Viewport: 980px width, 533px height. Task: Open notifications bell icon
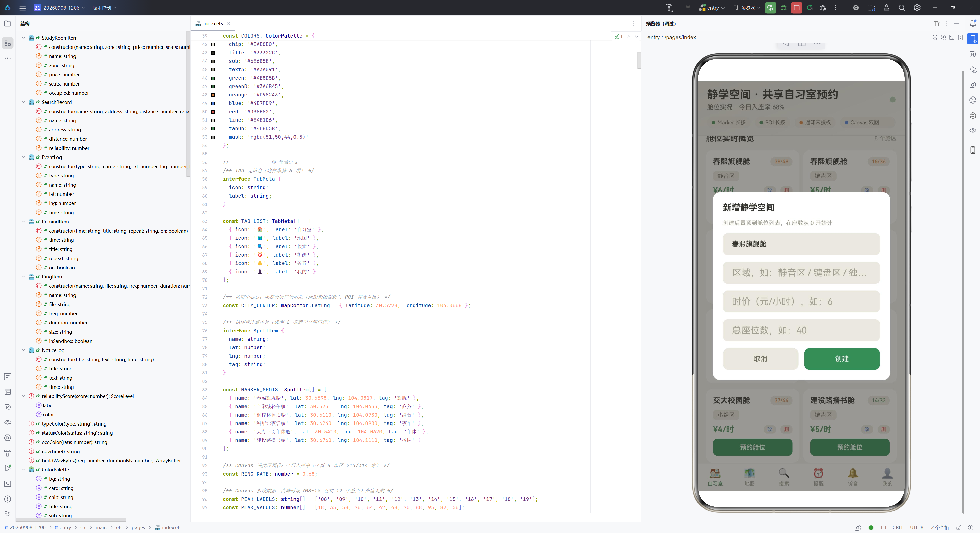tap(972, 23)
